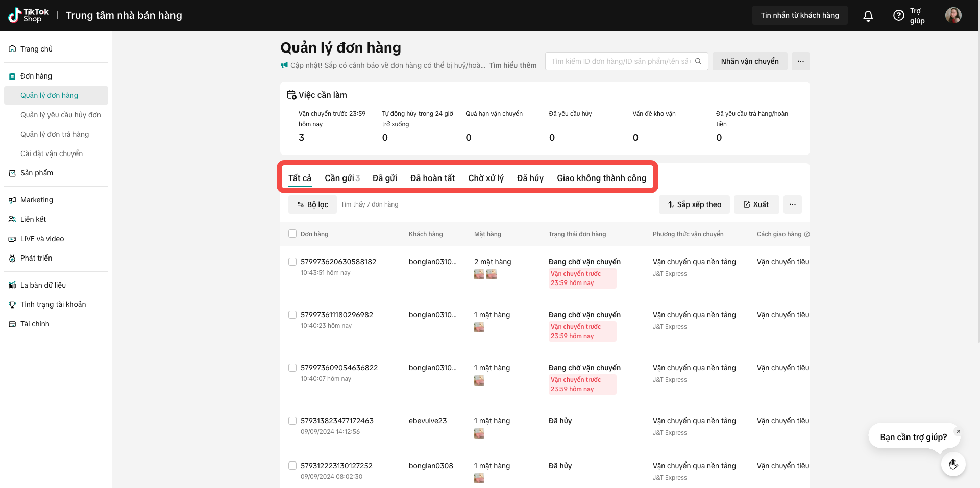Click the user profile avatar
The height and width of the screenshot is (488, 980).
coord(953,15)
